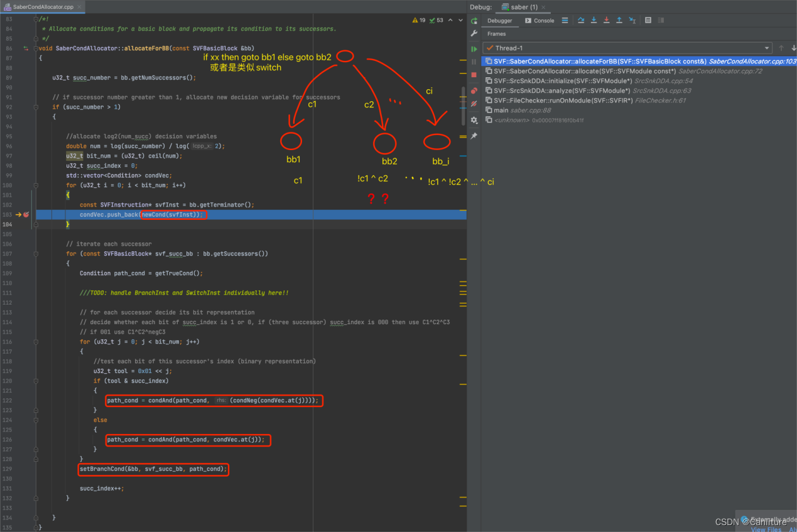Viewport: 797px width, 532px height.
Task: Select SaberCondAllocator::allocate frame at line 72
Action: (639, 71)
